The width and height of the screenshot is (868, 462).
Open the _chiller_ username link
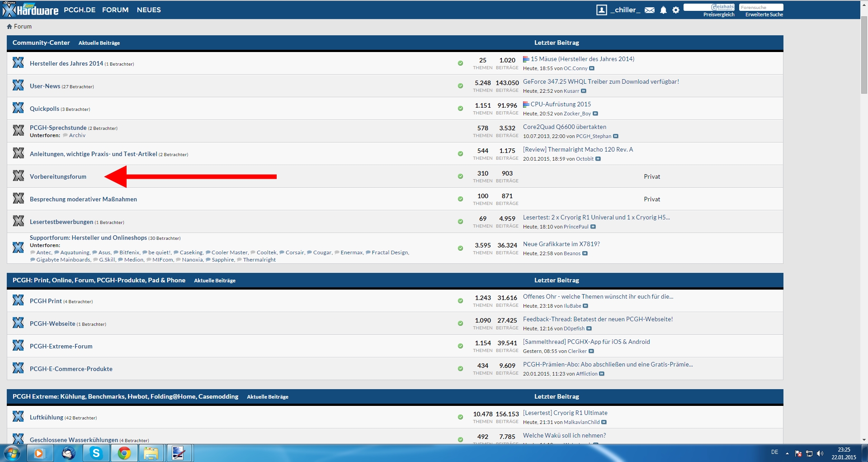pos(625,10)
